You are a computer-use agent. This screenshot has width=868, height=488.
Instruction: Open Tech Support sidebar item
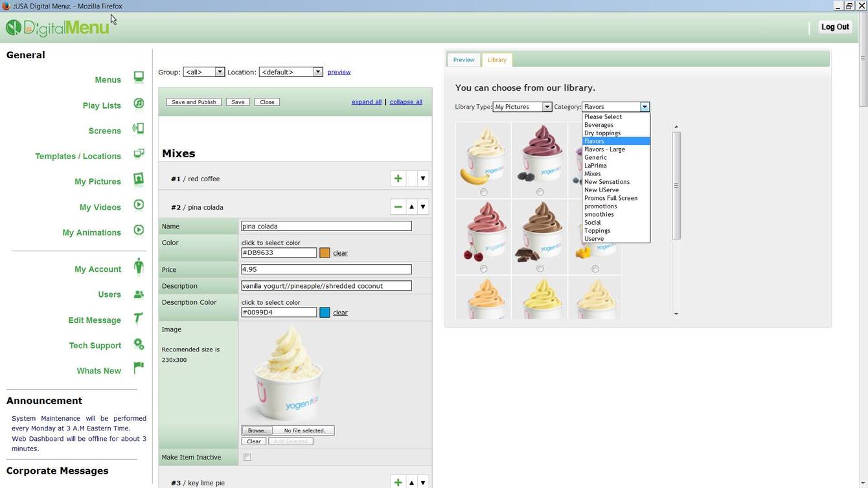click(x=95, y=346)
